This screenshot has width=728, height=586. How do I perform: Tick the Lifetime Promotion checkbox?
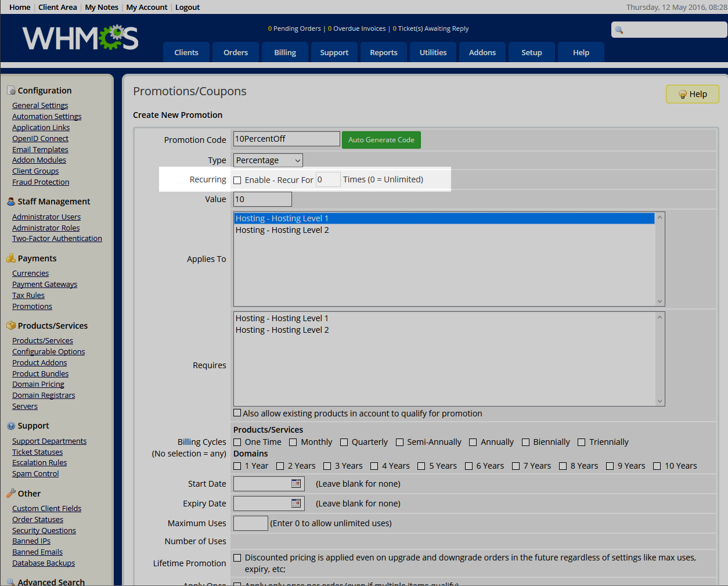click(237, 558)
